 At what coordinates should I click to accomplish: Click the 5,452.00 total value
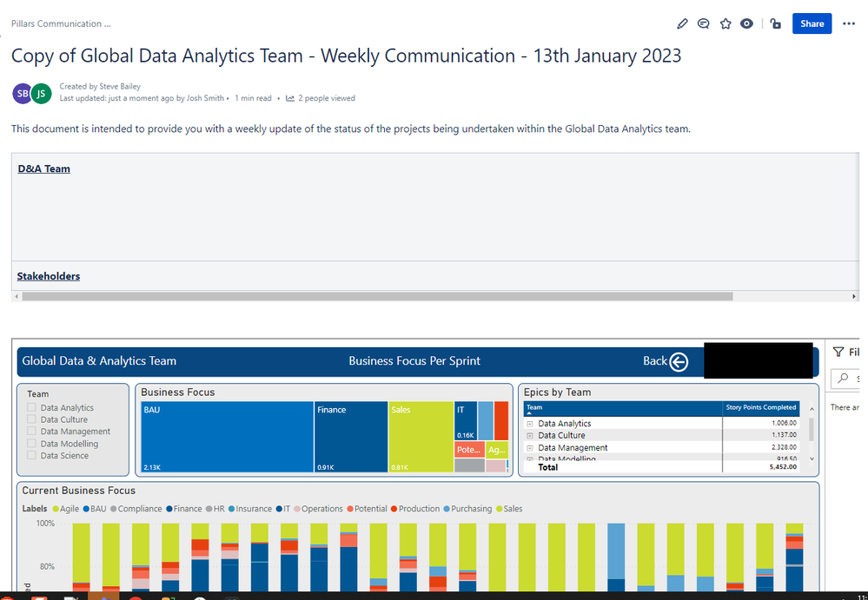coord(784,467)
